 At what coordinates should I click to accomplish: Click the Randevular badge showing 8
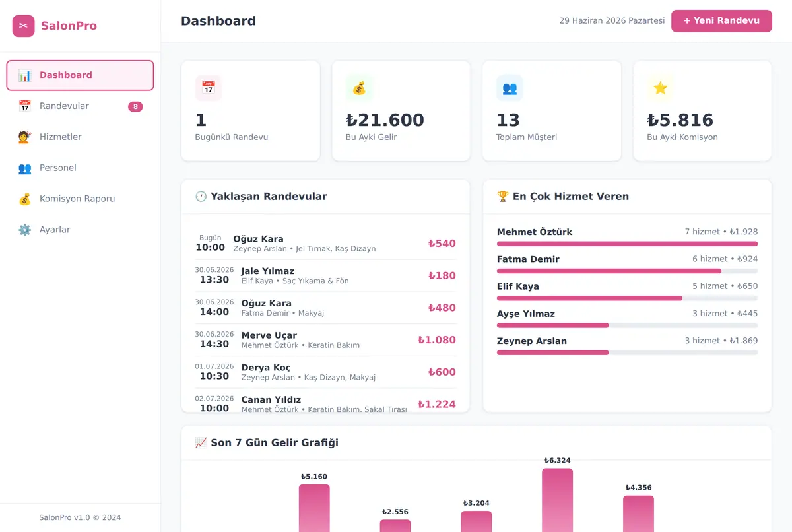click(135, 107)
